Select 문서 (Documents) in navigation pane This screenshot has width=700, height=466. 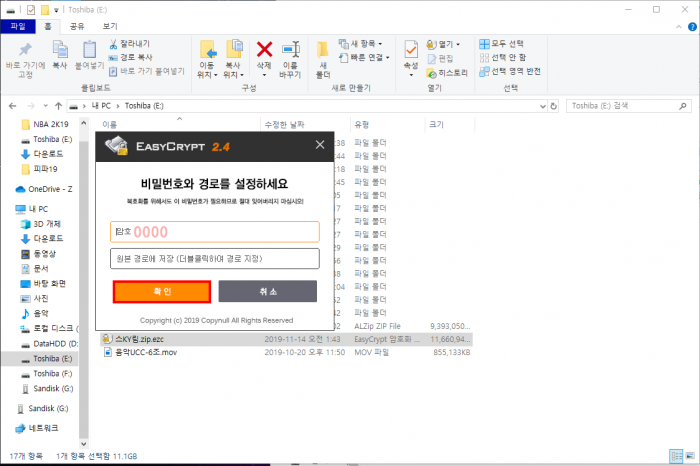35,268
